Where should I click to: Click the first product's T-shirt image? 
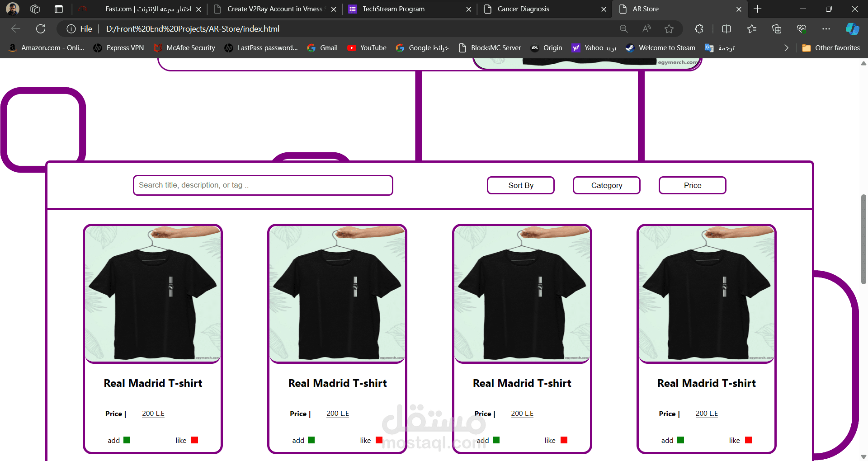pyautogui.click(x=153, y=293)
